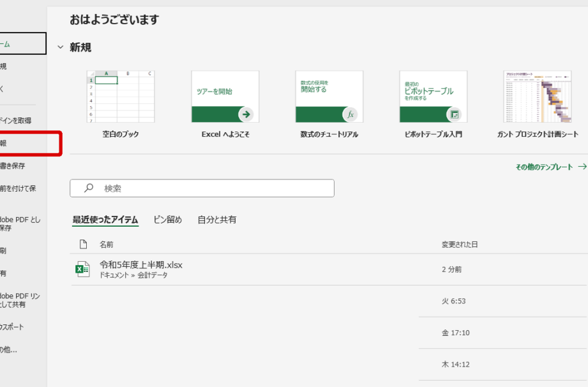
Task: Click the Excel file icon of 令和5年度上半期.xlsx
Action: tap(82, 269)
